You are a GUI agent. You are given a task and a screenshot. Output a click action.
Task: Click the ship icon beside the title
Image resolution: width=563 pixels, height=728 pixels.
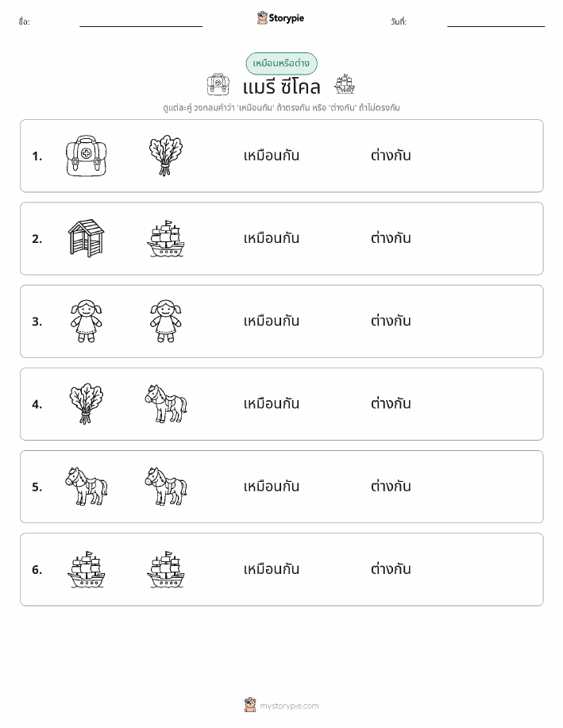click(x=344, y=84)
